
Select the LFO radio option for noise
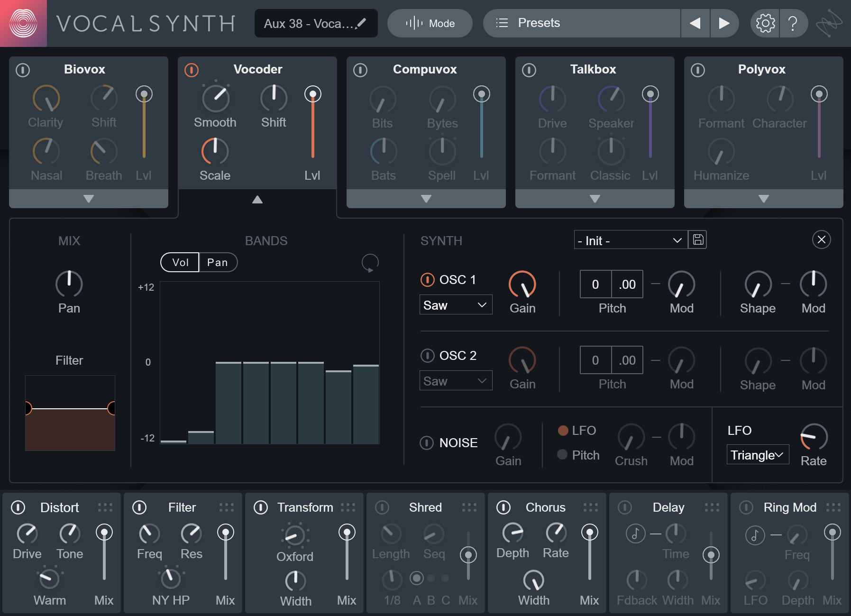[563, 431]
